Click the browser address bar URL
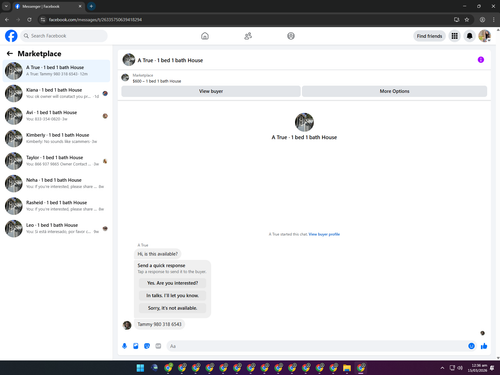Screen dimensions: 500x375 (95, 20)
